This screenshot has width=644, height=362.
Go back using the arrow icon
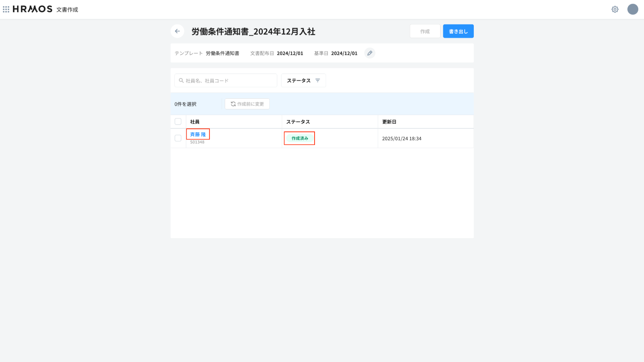click(x=177, y=31)
